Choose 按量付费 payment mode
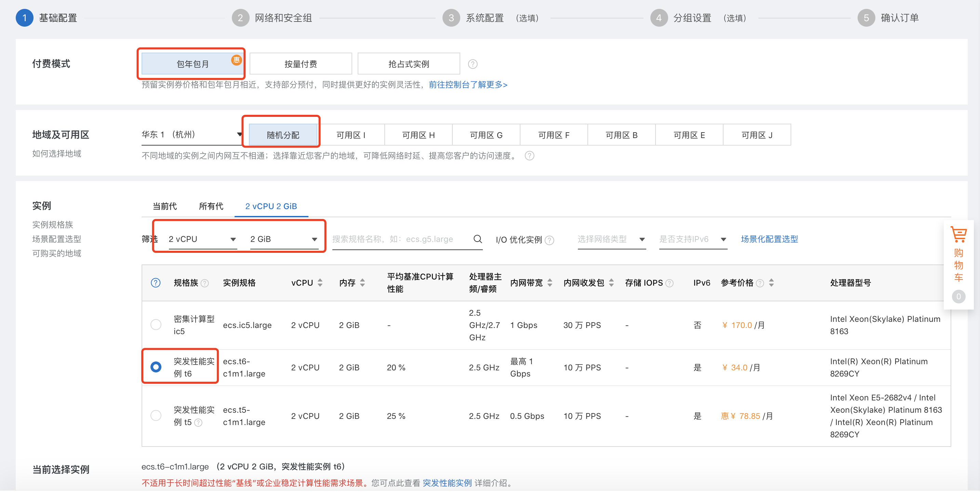The image size is (980, 492). 301,64
